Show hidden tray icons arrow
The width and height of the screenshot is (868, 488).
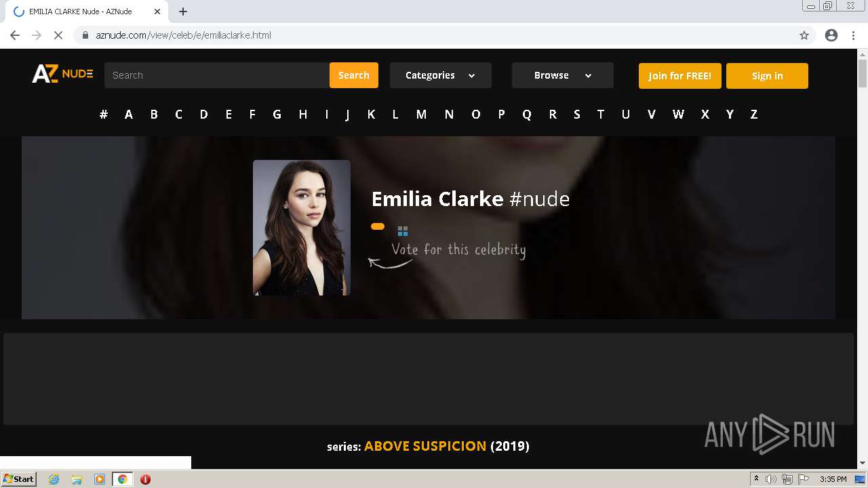point(756,479)
